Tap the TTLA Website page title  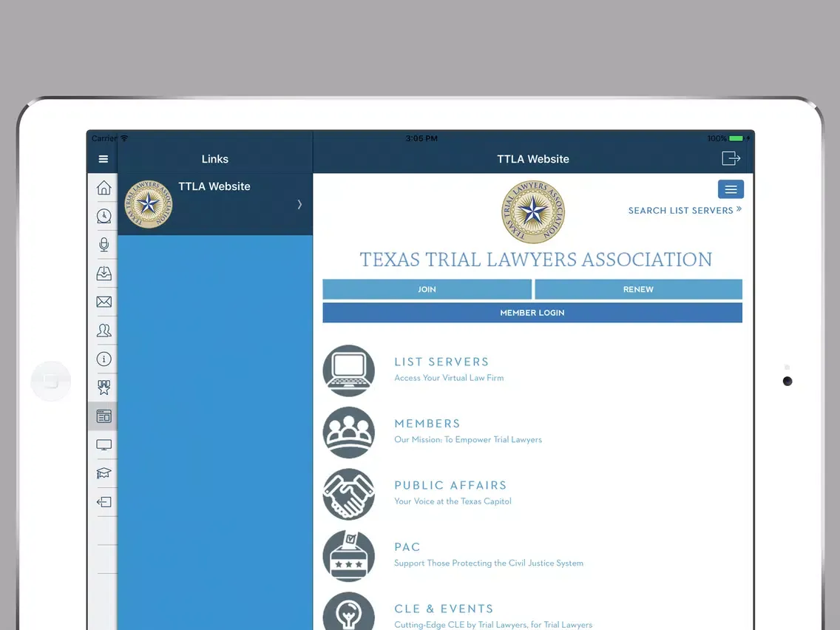tap(533, 159)
